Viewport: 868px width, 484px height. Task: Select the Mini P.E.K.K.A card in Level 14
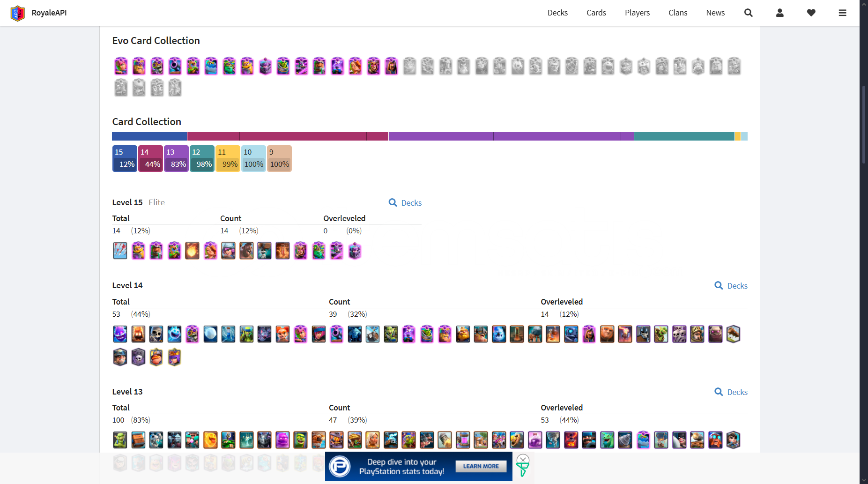point(571,334)
